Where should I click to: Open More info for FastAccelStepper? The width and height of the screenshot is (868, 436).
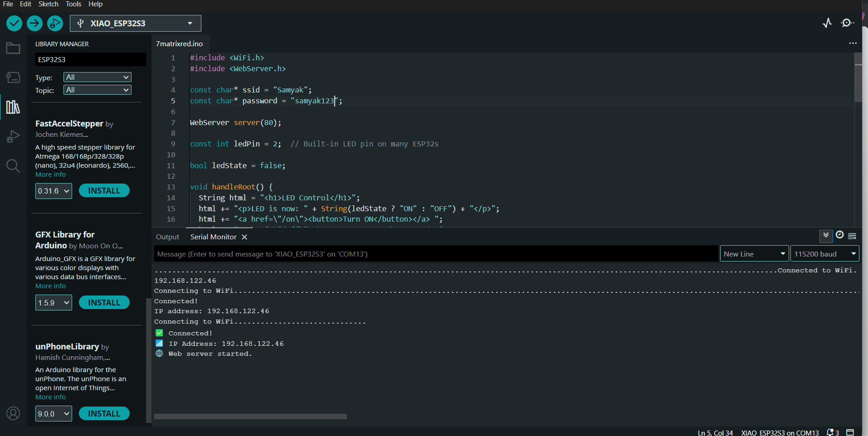(x=50, y=174)
